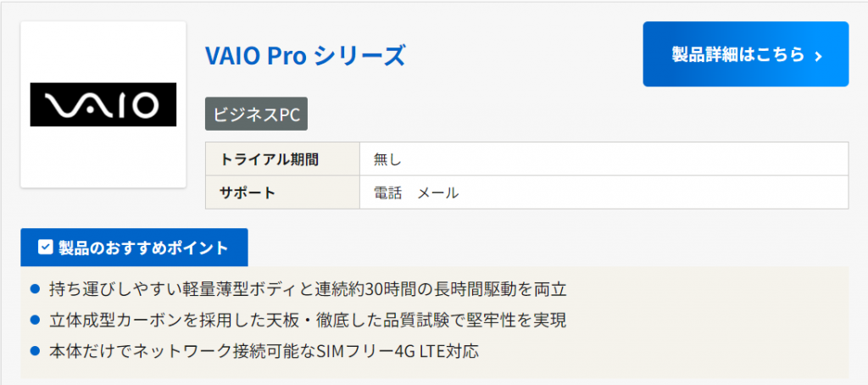Toggle the checkmark icon beside 製品のおすすめポイント
868x385 pixels.
tap(46, 248)
